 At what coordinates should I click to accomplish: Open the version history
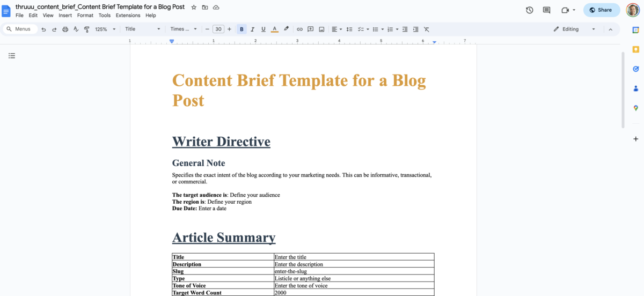(x=530, y=10)
